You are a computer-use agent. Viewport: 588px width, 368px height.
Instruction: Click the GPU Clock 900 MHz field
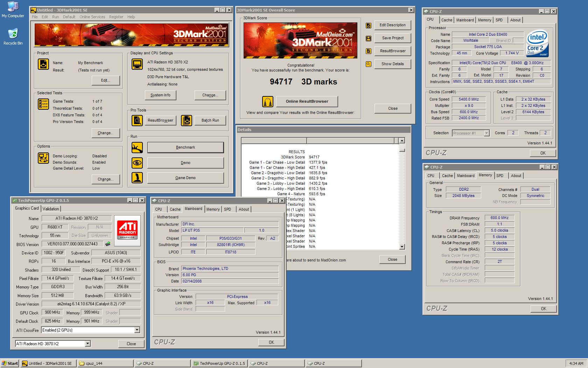[53, 313]
